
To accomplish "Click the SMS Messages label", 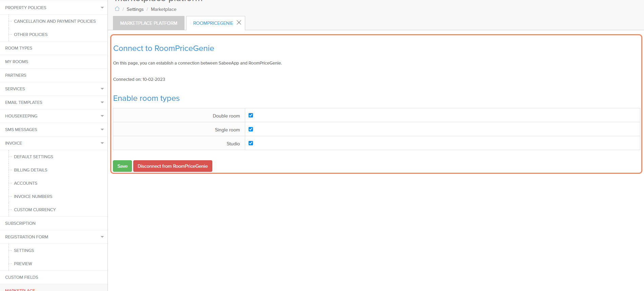I will tap(21, 129).
